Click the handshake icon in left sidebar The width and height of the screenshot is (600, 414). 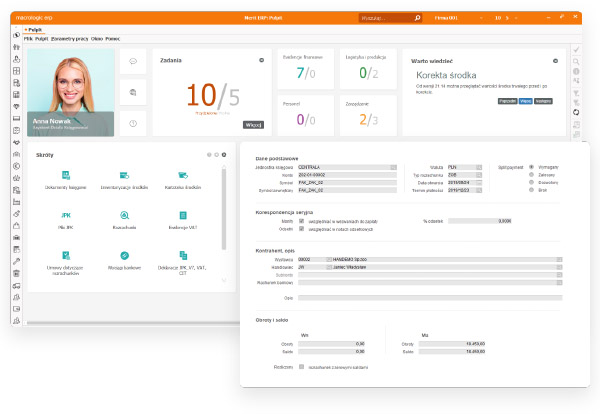click(x=16, y=142)
